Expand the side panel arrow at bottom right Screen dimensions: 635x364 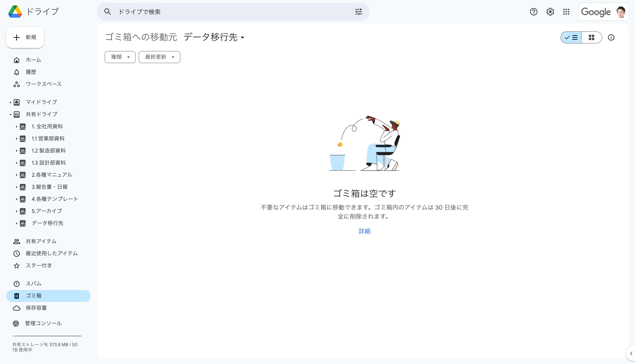(x=631, y=353)
